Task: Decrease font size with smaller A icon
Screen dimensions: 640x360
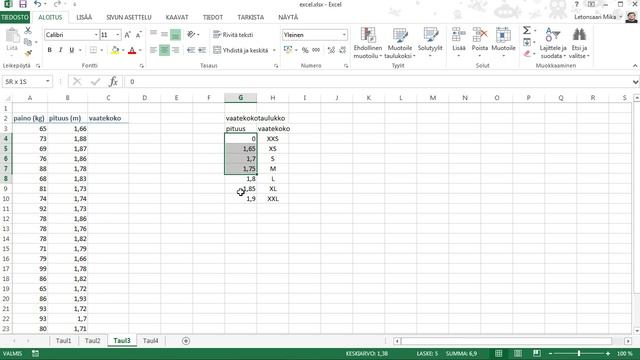Action: [138, 35]
